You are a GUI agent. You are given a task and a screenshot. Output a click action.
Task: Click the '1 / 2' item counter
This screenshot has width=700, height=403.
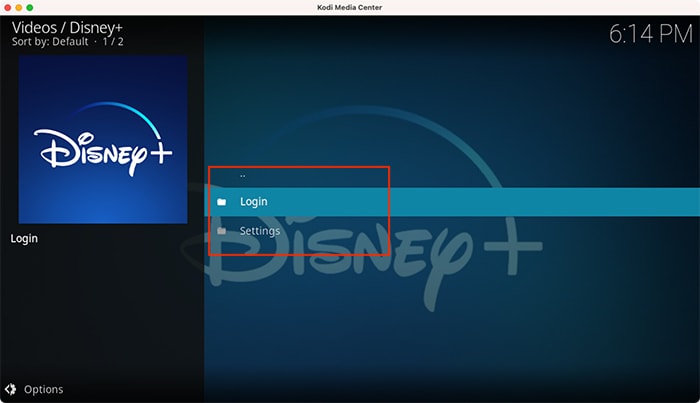113,42
